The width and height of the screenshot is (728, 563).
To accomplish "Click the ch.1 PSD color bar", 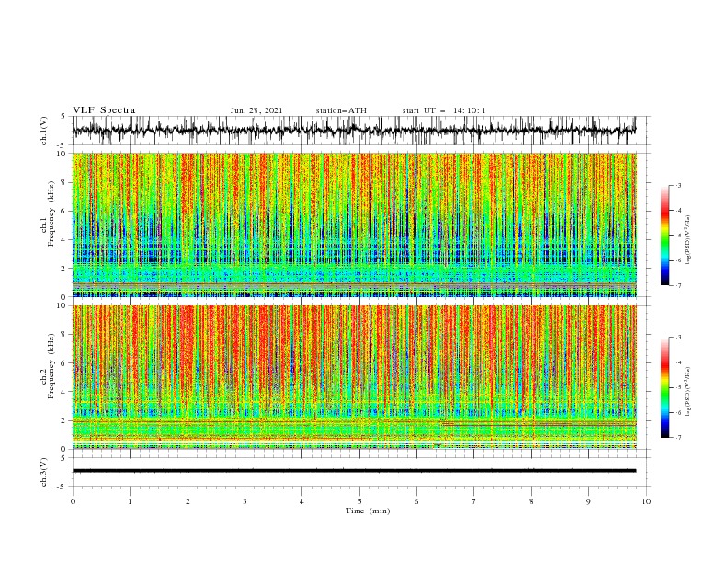I will point(665,236).
